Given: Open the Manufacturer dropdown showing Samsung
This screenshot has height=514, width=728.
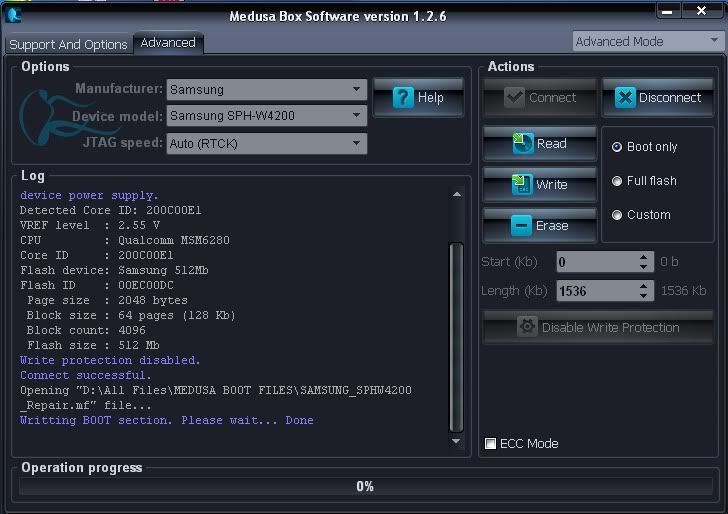Looking at the screenshot, I should click(266, 89).
